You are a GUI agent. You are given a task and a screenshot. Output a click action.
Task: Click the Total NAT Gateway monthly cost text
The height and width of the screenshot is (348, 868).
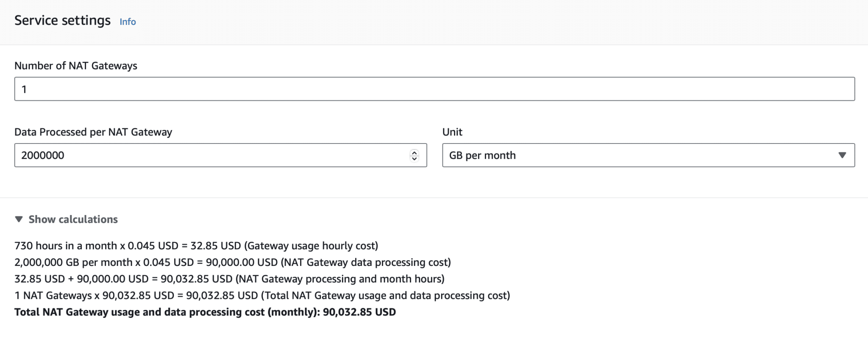pos(205,312)
